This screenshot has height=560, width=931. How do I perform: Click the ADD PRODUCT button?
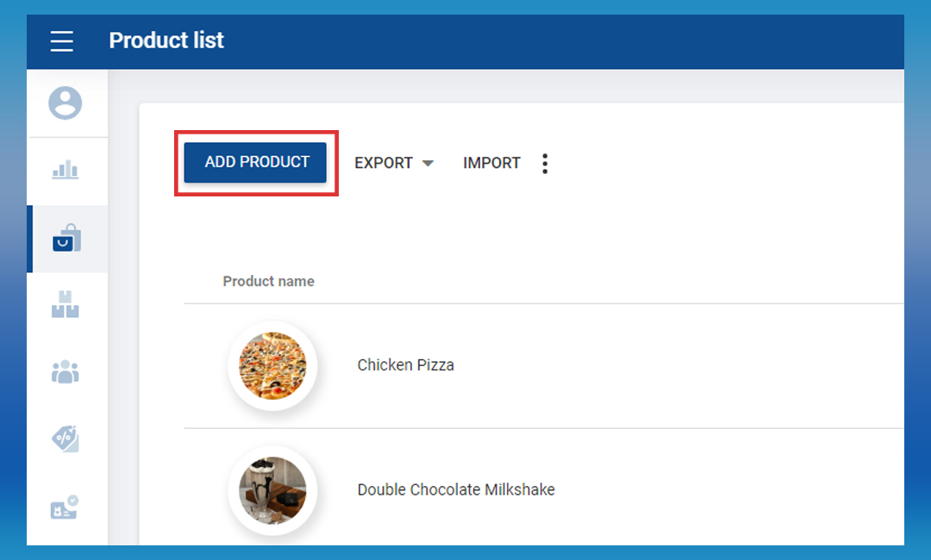(x=256, y=162)
